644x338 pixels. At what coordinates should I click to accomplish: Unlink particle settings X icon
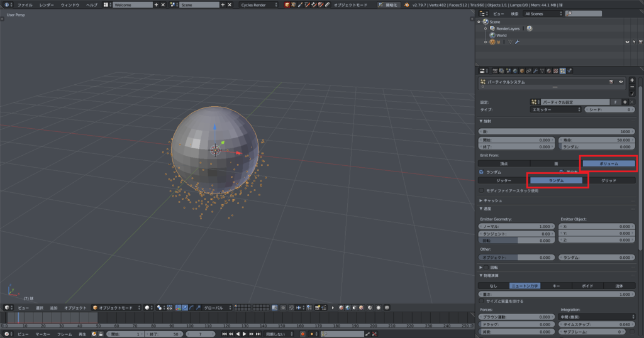pos(631,102)
